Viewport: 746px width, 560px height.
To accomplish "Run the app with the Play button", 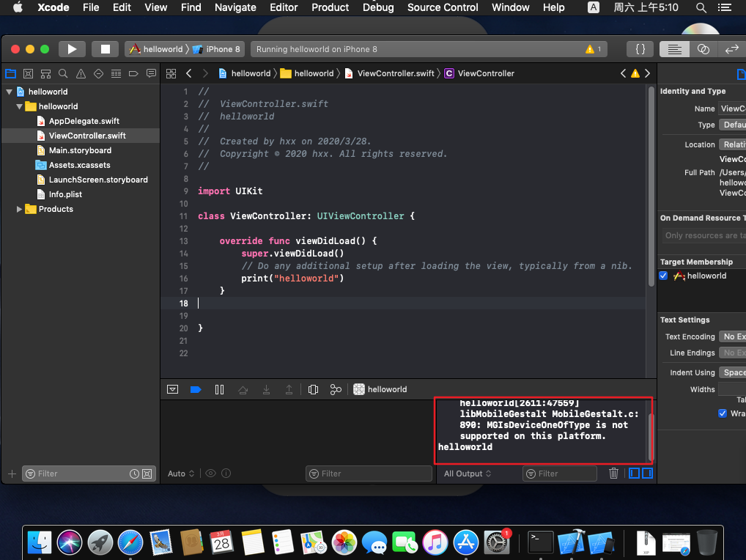I will (x=72, y=49).
